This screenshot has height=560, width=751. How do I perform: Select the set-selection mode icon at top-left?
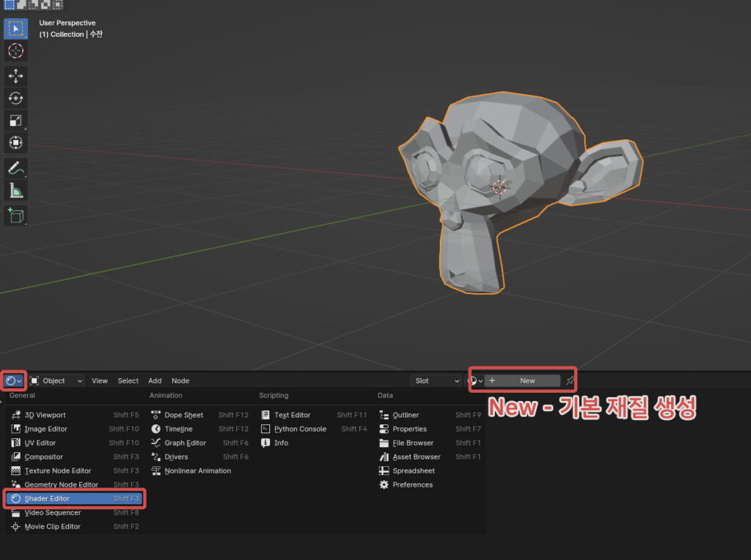pos(9,5)
